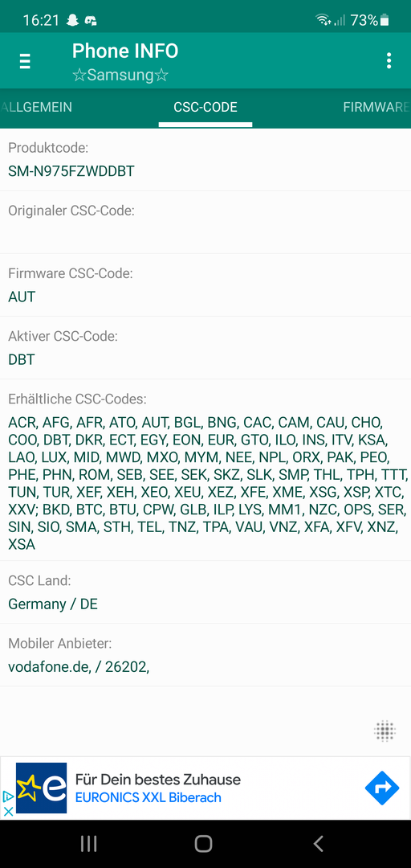Tap the Aktiver CSC-Code DBT row
This screenshot has width=411, height=868.
point(205,348)
